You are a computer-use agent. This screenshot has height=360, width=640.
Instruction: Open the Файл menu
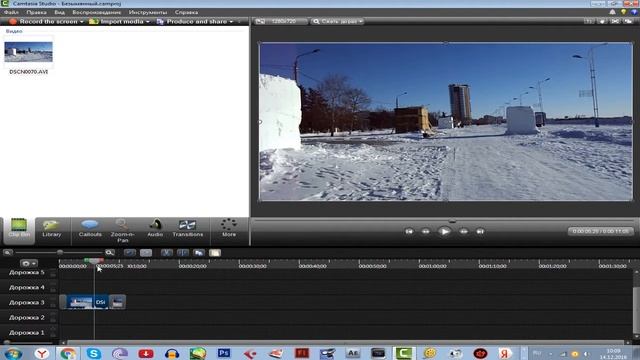click(11, 12)
